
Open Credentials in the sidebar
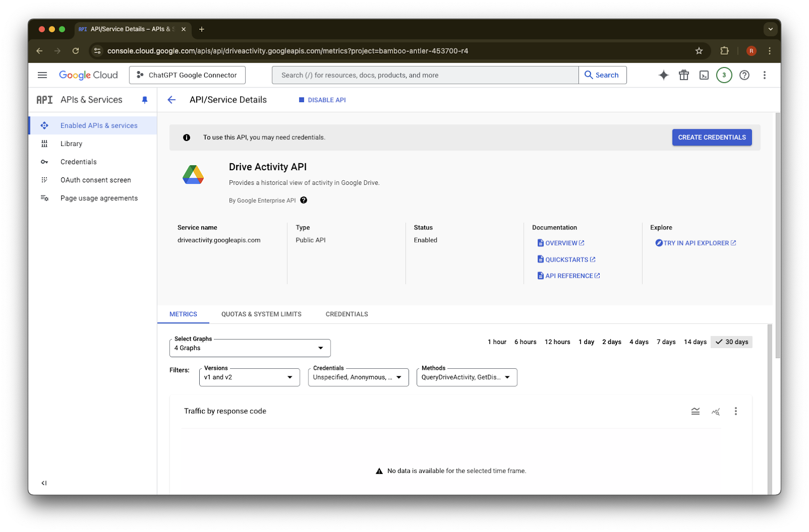coord(93,162)
